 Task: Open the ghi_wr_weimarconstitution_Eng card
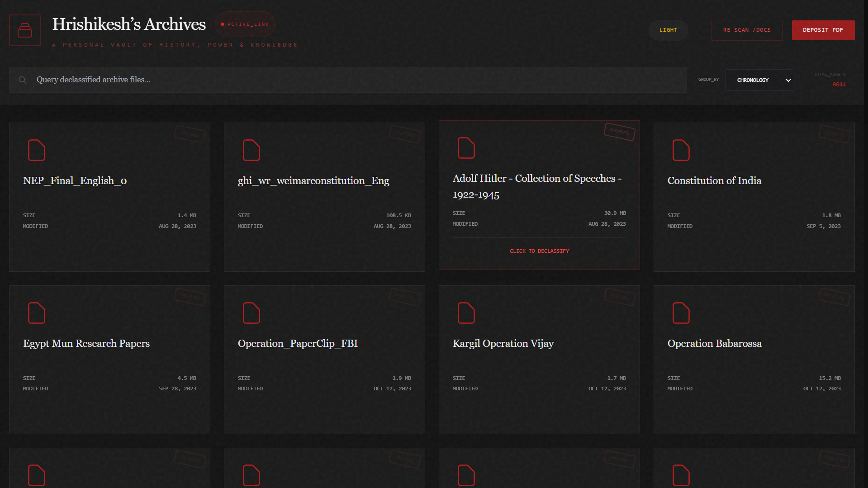coord(324,197)
